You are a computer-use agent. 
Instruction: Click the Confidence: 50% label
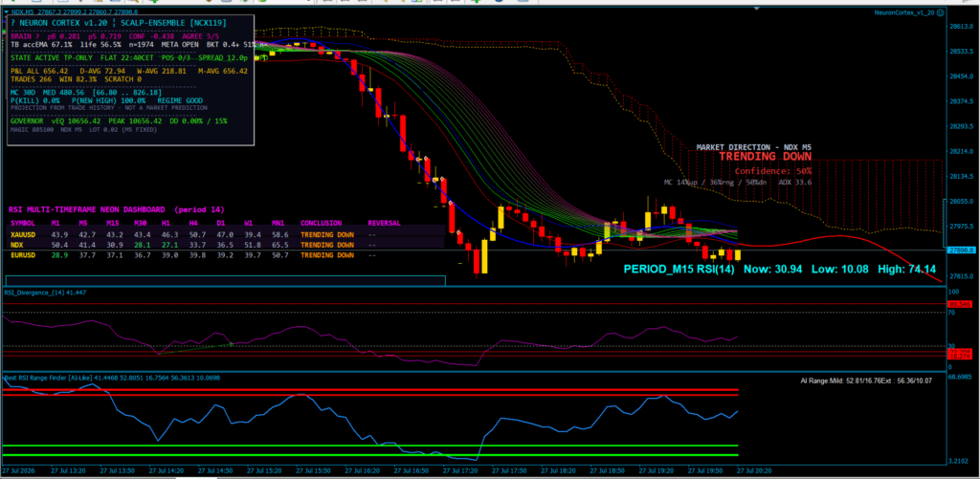click(x=773, y=170)
